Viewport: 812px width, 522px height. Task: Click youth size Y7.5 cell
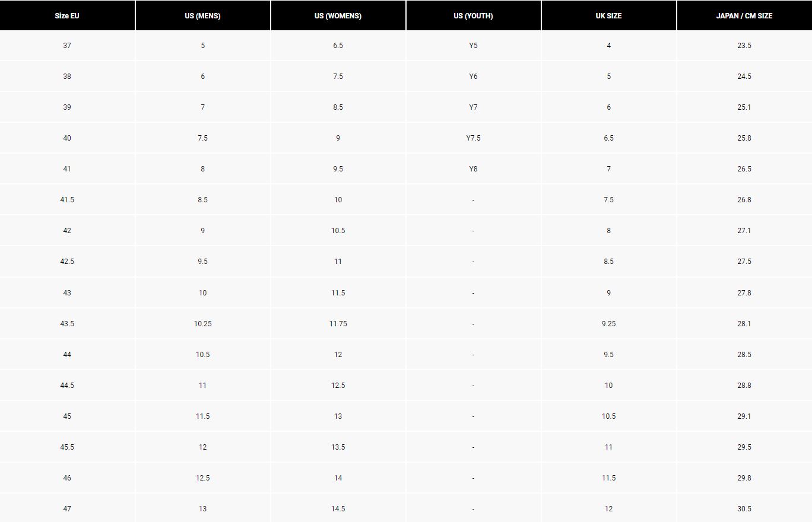473,138
